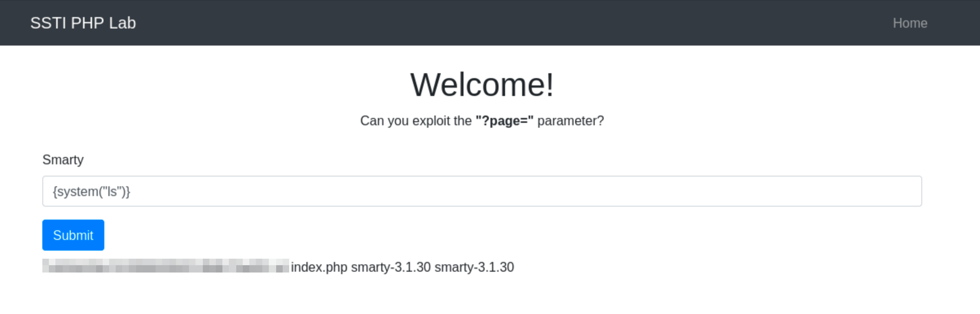This screenshot has height=314, width=980.
Task: Click the SSTI PHP Lab brand link
Action: click(x=83, y=23)
